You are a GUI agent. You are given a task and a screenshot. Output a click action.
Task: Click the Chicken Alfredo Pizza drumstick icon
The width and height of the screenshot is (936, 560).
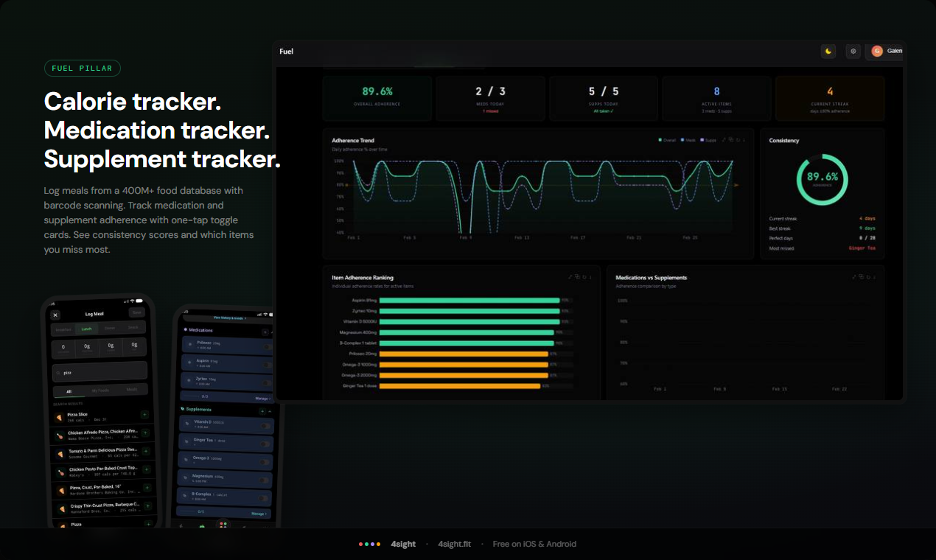coord(60,436)
